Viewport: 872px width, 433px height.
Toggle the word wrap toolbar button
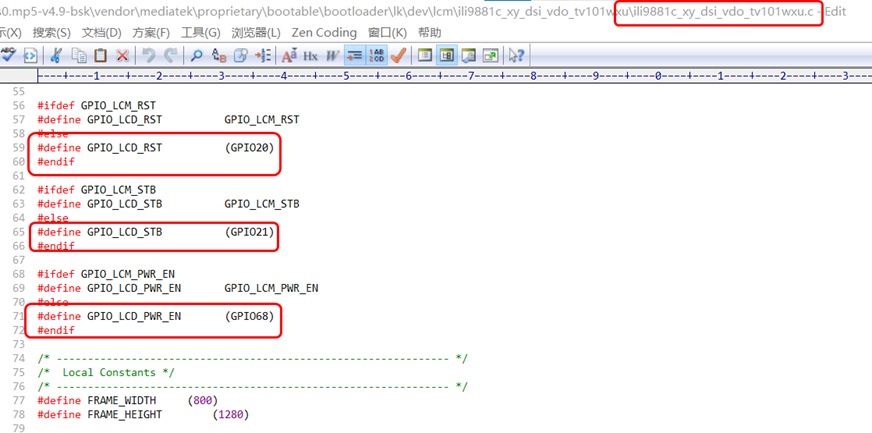pos(354,55)
